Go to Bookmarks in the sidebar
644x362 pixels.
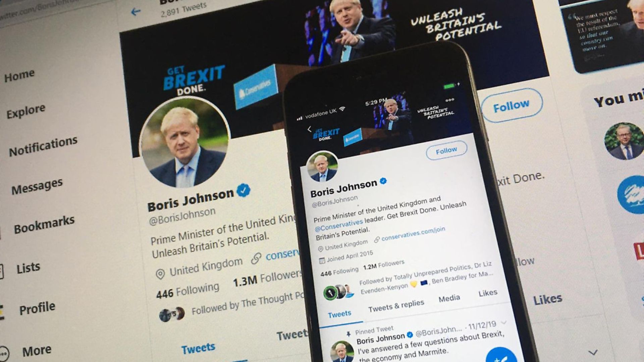[x=44, y=225]
